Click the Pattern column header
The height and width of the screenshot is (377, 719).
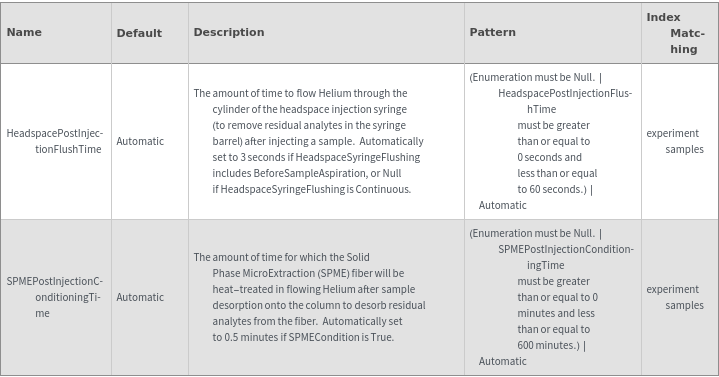[x=492, y=32]
